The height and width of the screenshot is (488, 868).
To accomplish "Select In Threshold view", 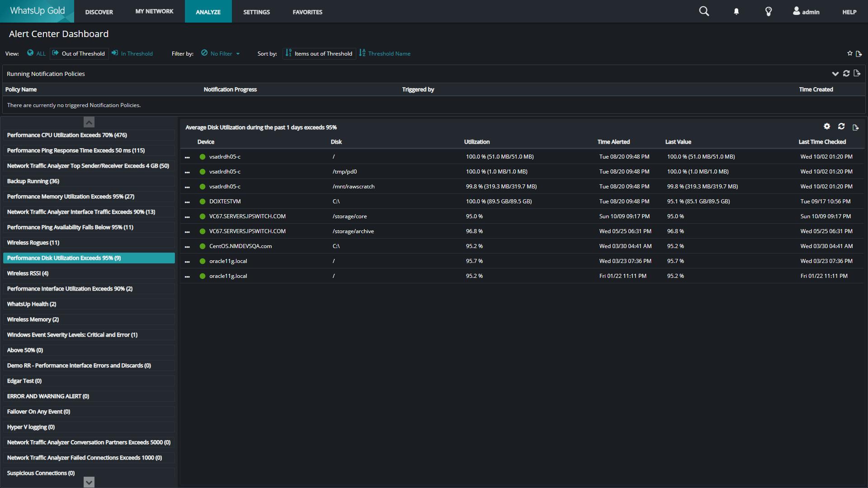I will pyautogui.click(x=132, y=53).
